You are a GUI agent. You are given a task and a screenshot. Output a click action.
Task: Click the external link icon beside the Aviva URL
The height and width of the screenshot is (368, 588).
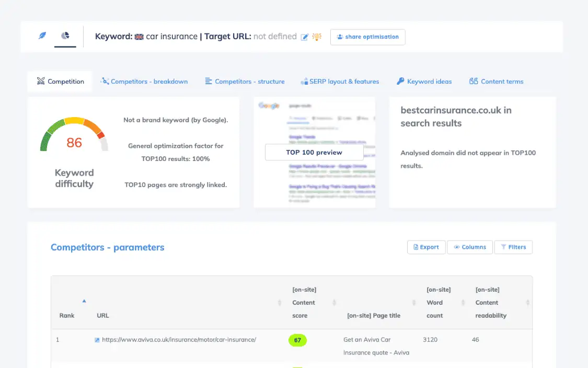97,340
